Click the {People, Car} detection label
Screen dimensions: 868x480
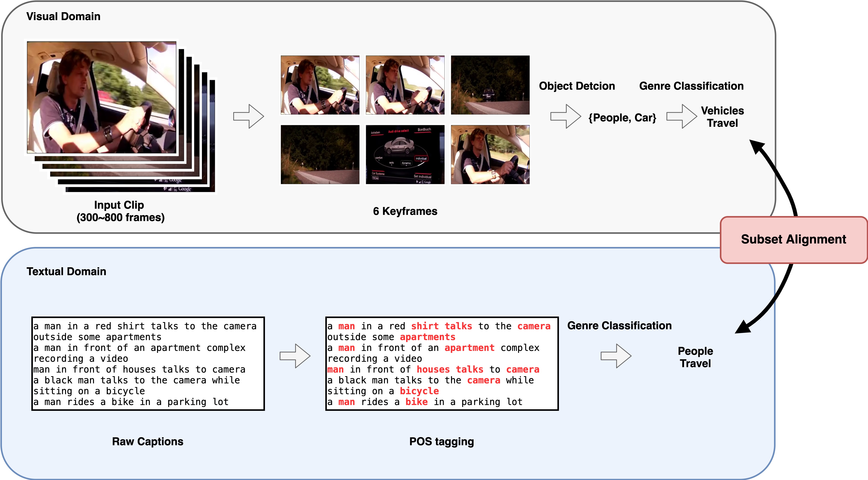coord(622,118)
